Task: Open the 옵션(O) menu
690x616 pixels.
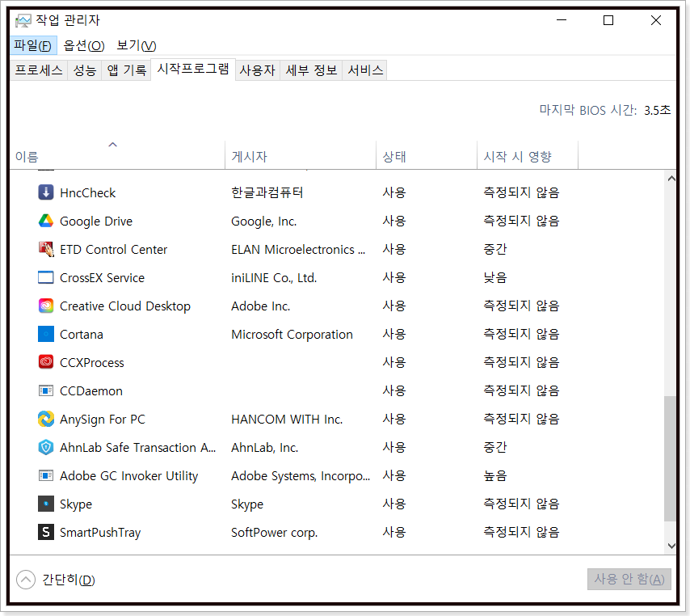Action: pyautogui.click(x=84, y=45)
